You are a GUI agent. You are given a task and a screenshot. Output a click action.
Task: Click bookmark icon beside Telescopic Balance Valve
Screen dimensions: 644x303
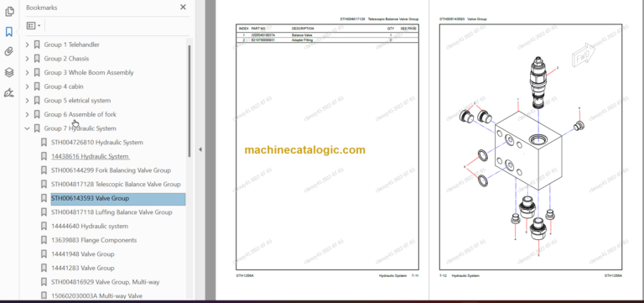tap(44, 184)
